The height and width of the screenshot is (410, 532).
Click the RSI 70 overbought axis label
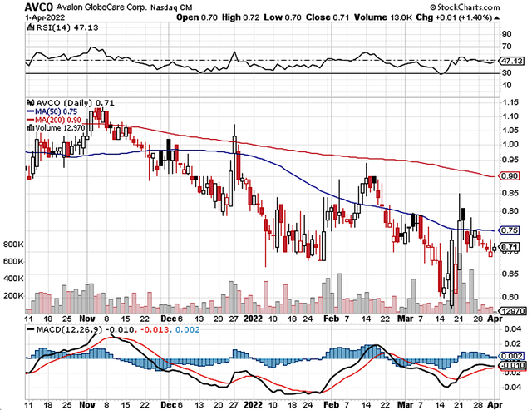507,47
